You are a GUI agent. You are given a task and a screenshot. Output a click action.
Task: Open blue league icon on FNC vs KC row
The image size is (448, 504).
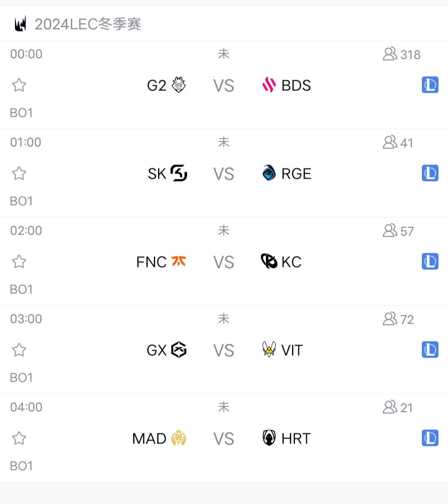point(430,262)
